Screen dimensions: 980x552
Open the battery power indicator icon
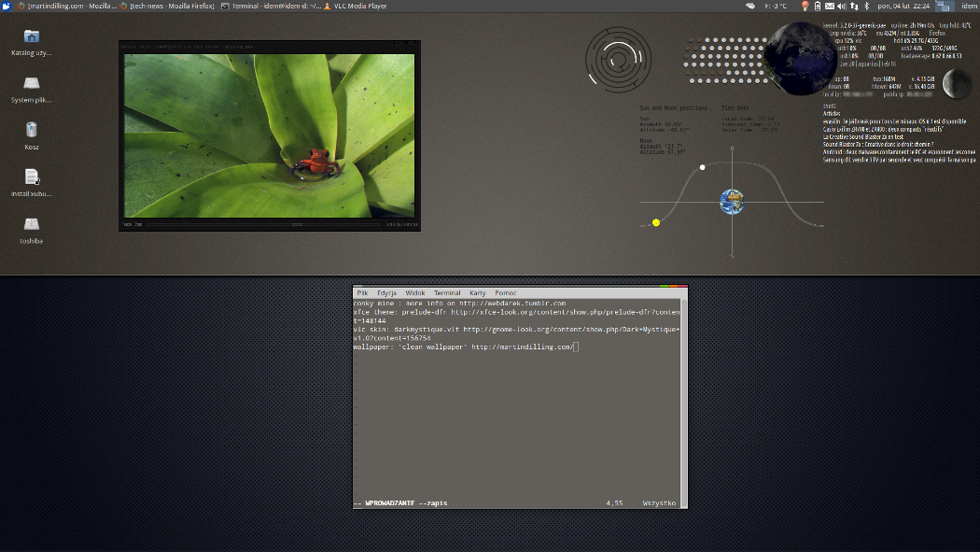coord(817,6)
